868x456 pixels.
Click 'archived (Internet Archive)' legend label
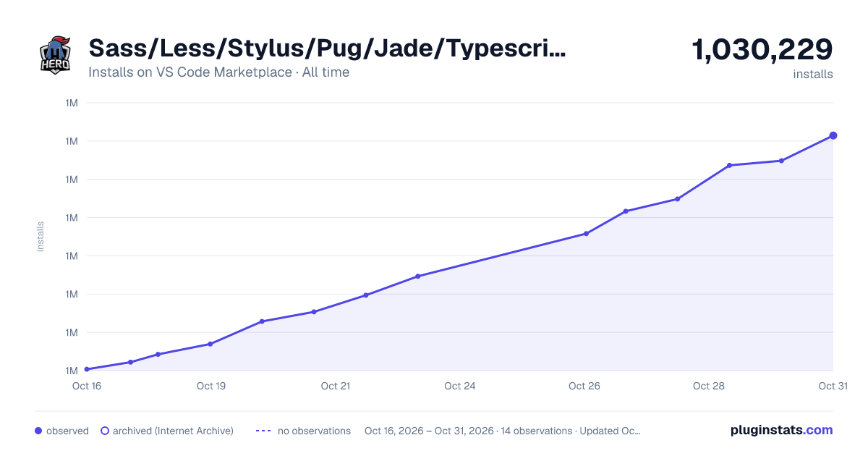point(173,431)
